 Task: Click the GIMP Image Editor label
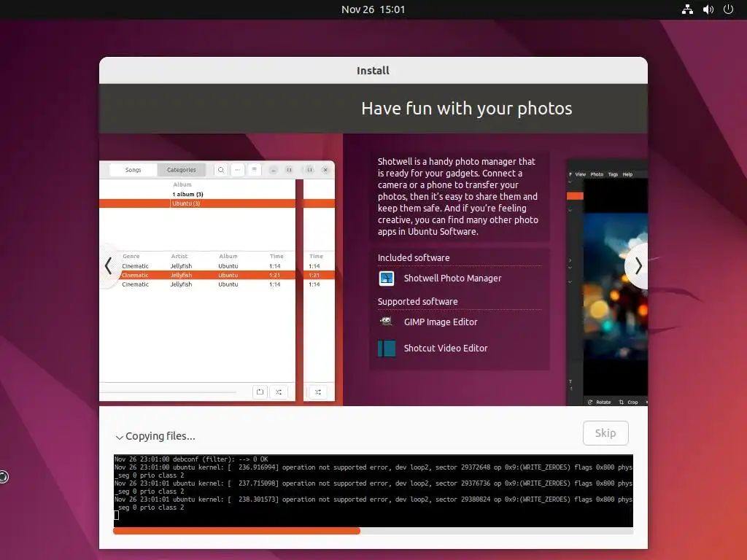[441, 322]
